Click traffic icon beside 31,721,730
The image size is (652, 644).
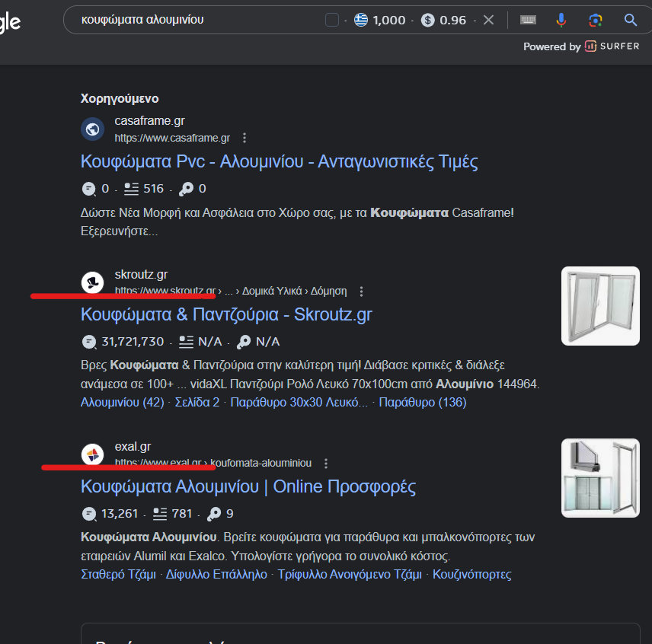click(x=88, y=342)
